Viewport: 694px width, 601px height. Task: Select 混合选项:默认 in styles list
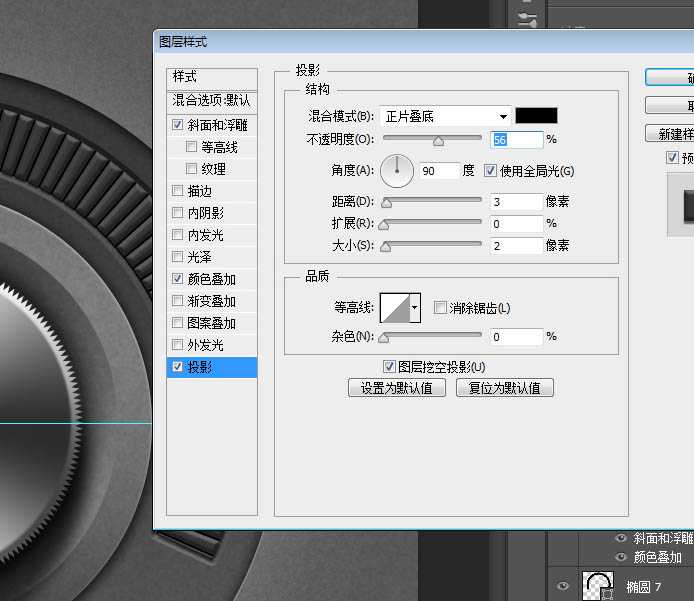[212, 100]
